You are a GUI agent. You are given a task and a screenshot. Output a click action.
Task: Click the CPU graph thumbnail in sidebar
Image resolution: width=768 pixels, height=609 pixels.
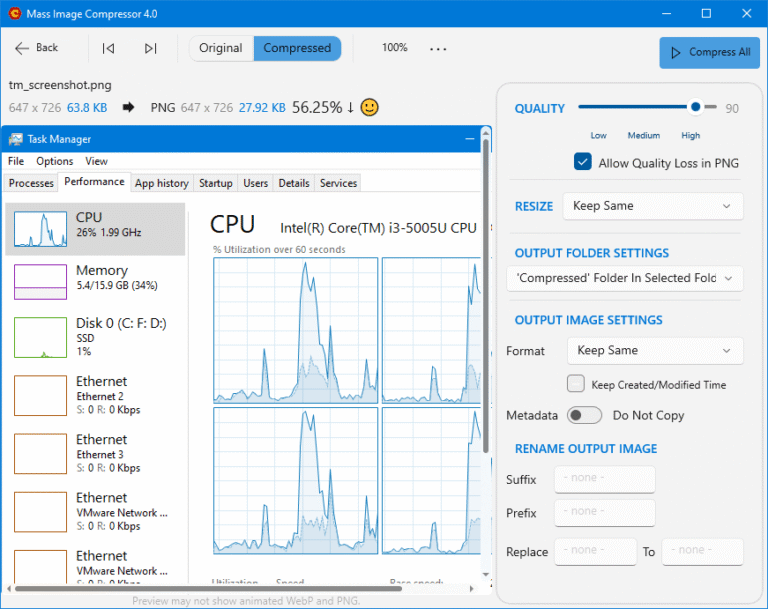coord(40,229)
